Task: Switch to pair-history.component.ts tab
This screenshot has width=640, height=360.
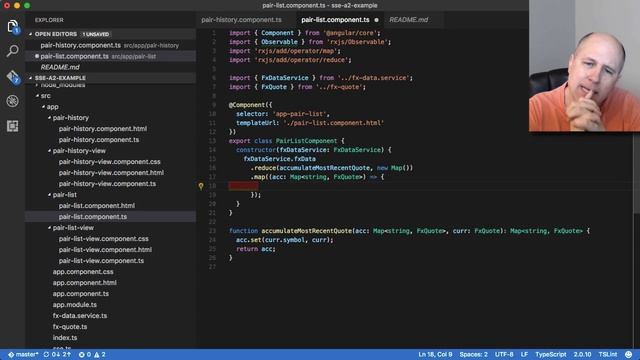Action: [x=241, y=20]
